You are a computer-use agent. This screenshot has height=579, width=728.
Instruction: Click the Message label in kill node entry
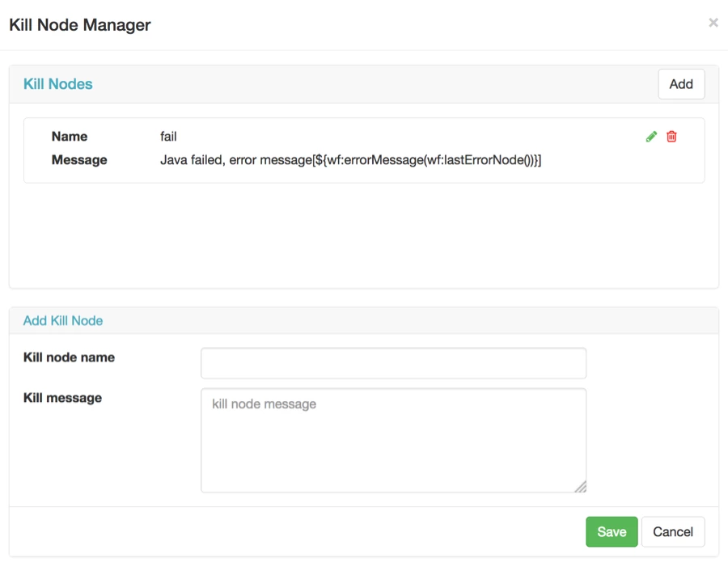click(x=79, y=160)
